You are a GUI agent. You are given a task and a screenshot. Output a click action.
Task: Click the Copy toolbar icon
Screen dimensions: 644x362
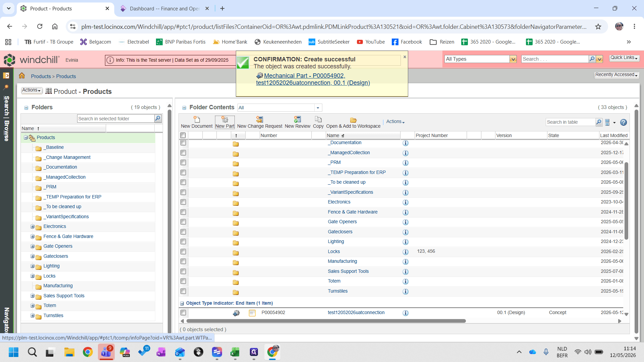[x=318, y=119]
